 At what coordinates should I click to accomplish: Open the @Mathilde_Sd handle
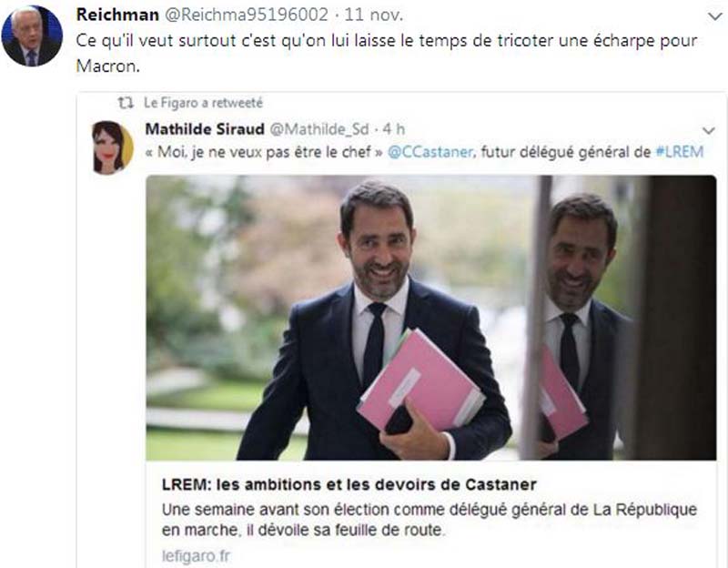click(x=319, y=128)
